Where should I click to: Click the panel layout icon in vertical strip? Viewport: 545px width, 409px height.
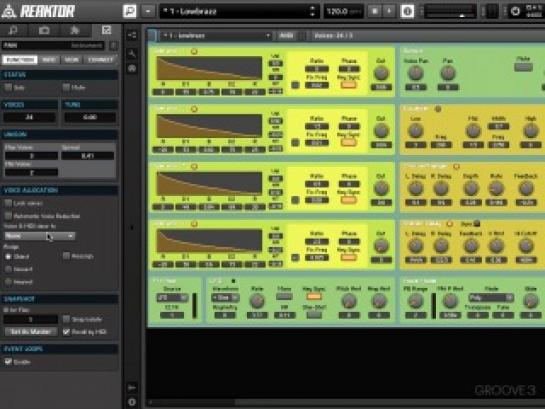click(x=132, y=35)
